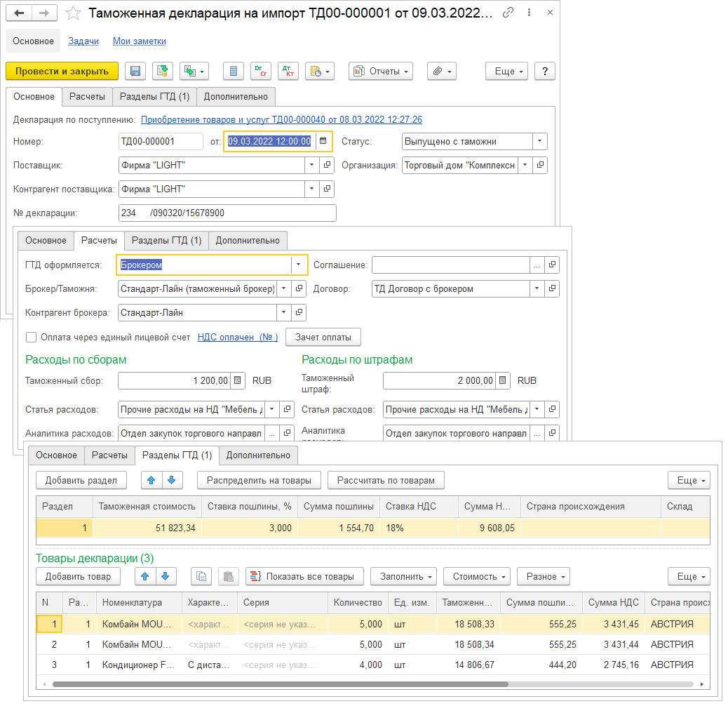Open calendar picker in the date field

click(x=323, y=141)
